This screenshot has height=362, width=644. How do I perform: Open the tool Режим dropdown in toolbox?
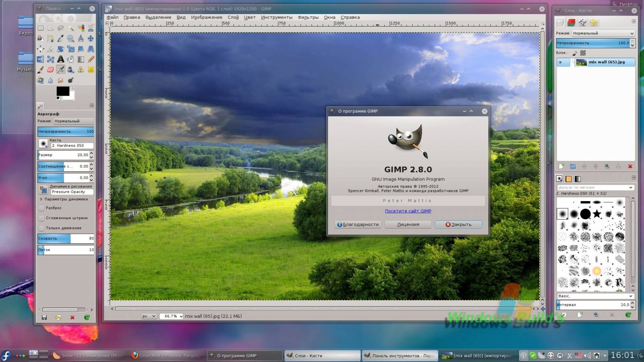coord(74,121)
